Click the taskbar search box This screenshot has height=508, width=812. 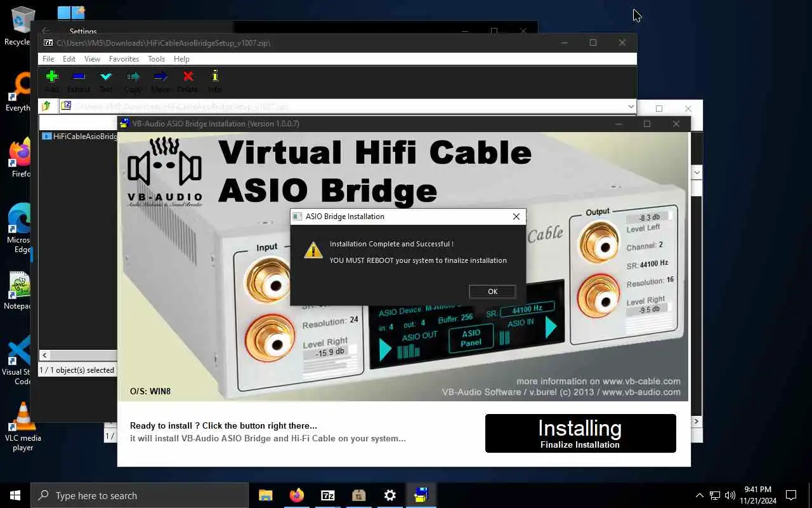pyautogui.click(x=140, y=495)
